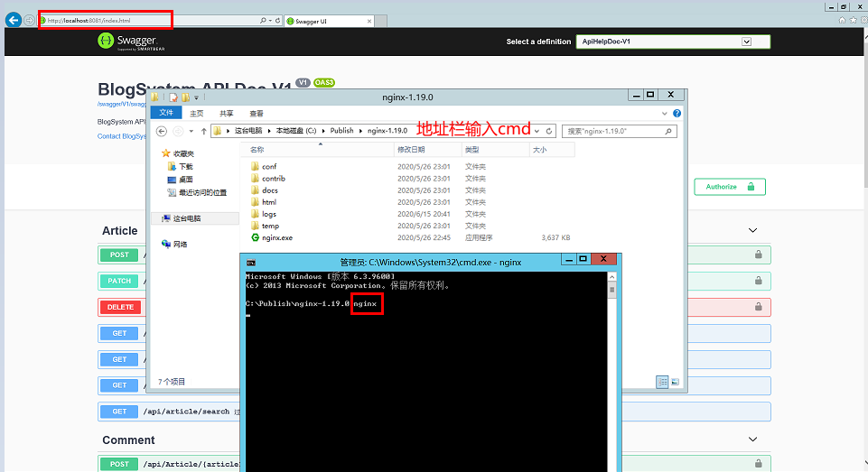Click the red DELETE method badge
The width and height of the screenshot is (868, 472).
pos(120,307)
